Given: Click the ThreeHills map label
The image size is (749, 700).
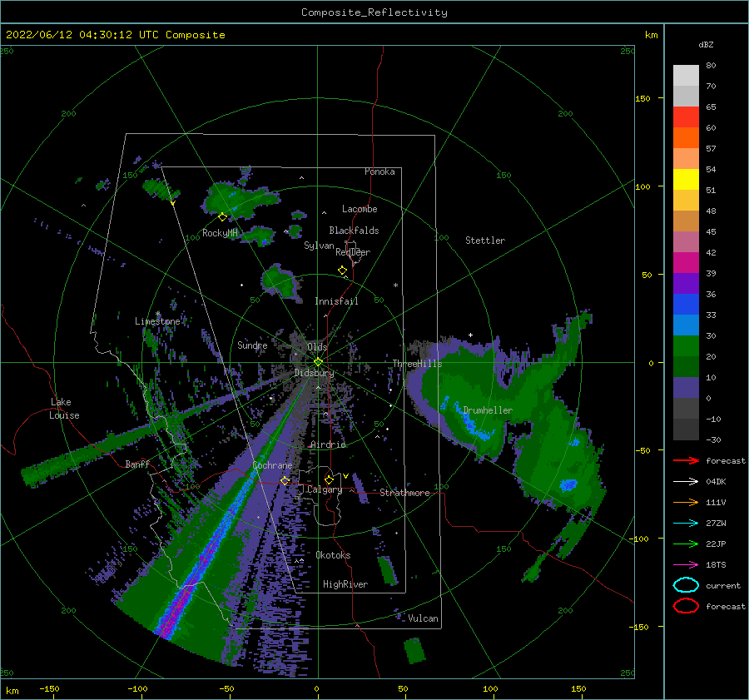Looking at the screenshot, I should click(x=418, y=364).
